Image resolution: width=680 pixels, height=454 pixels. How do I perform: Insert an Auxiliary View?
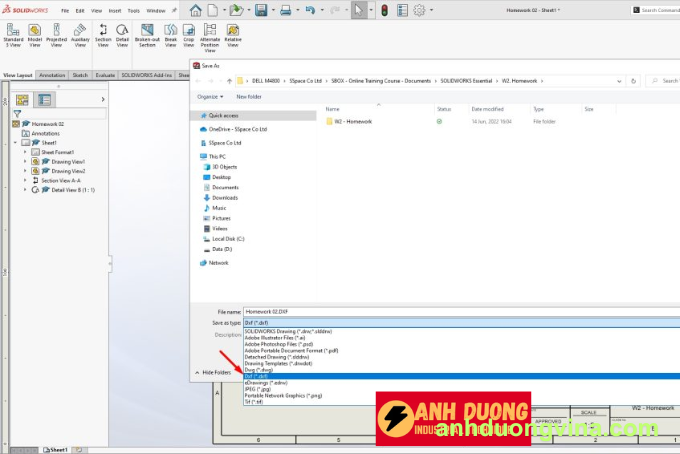[x=80, y=36]
